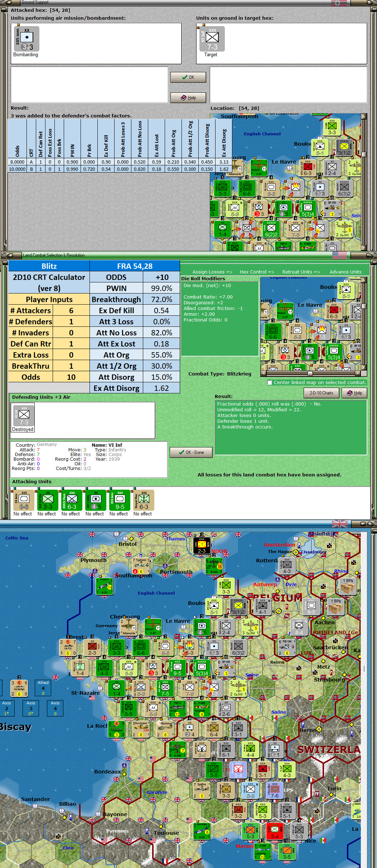Click the PWIN 99.0% cell
Image resolution: width=377 pixels, height=868 pixels.
click(x=161, y=288)
